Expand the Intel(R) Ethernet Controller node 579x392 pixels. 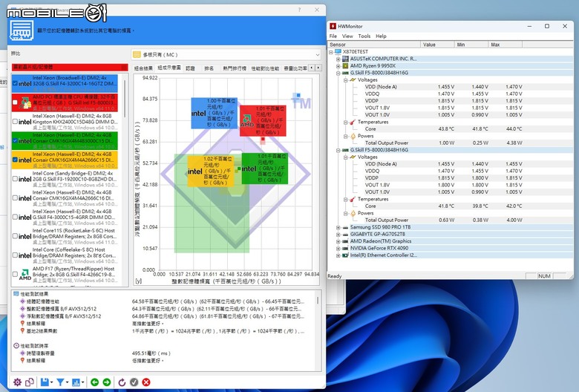pos(338,255)
